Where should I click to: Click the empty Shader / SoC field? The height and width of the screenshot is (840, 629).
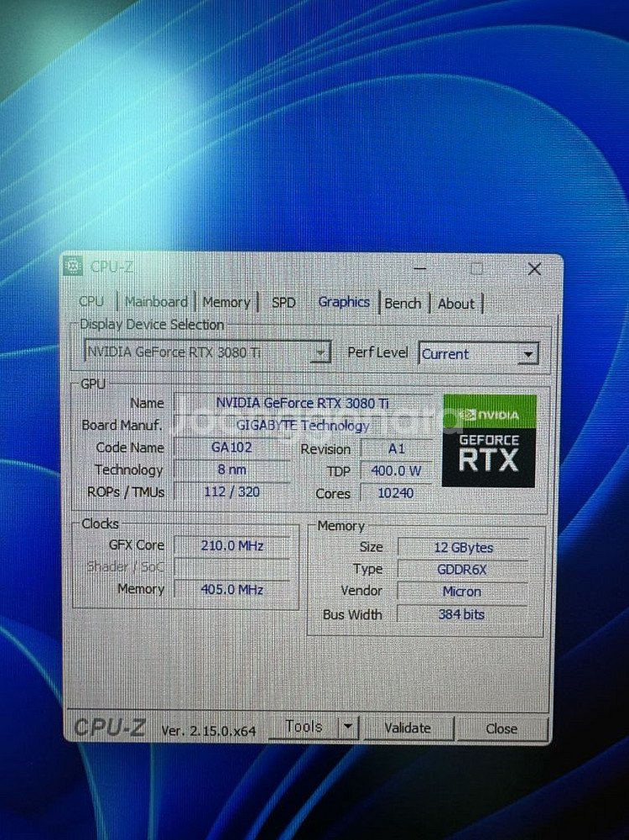232,568
